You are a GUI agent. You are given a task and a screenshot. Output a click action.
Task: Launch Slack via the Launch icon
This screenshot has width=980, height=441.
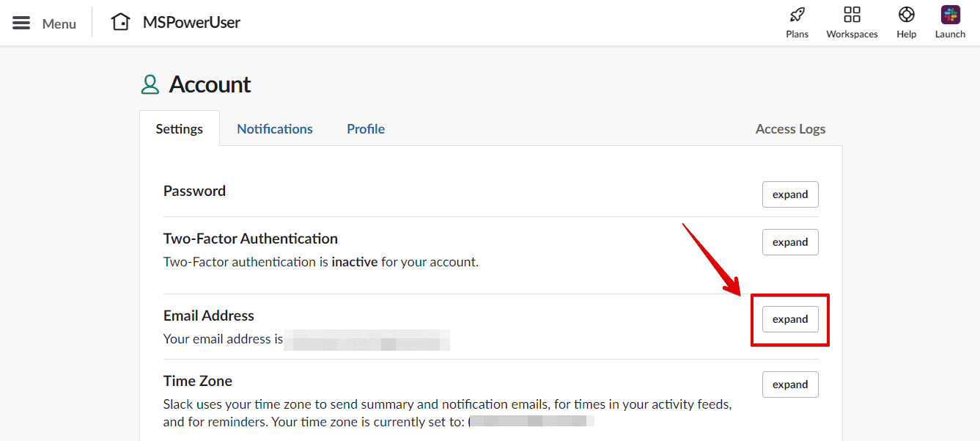click(951, 15)
